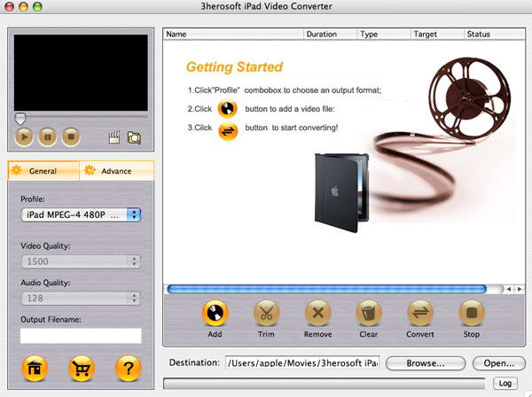
Task: Click the Type column header
Action: (x=384, y=35)
